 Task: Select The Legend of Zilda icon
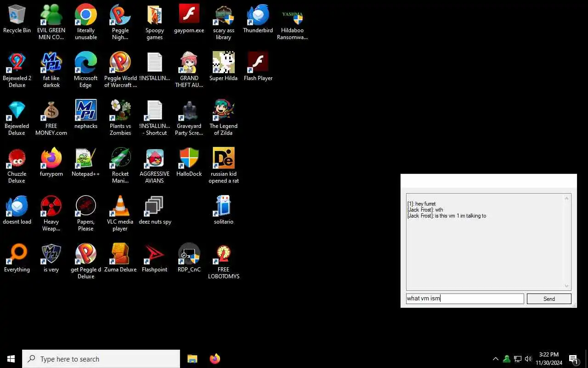point(224,118)
